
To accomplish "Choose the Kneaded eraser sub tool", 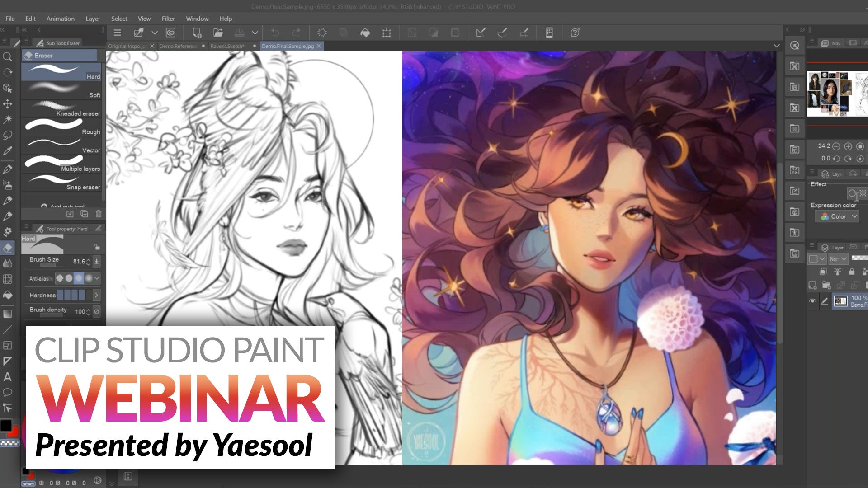I will (x=61, y=109).
